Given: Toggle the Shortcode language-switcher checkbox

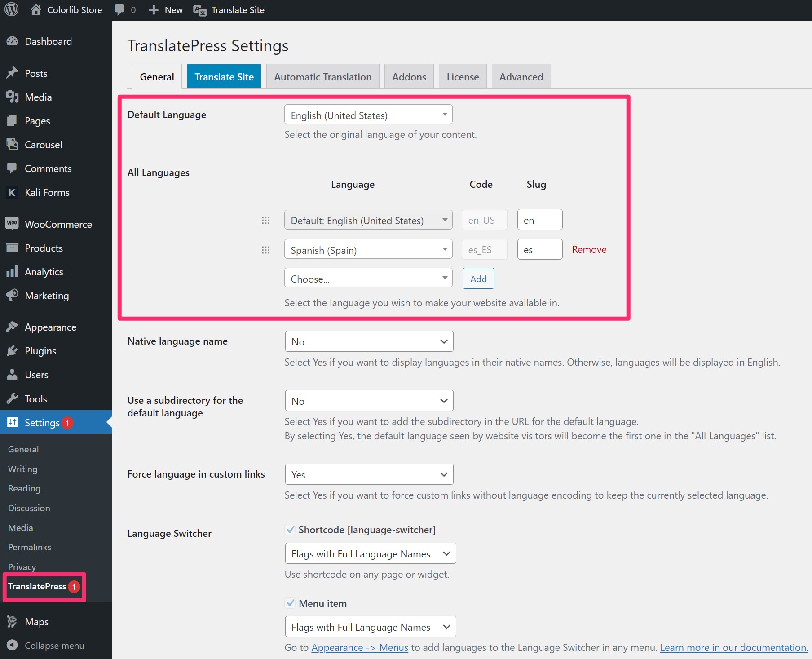Looking at the screenshot, I should 291,530.
